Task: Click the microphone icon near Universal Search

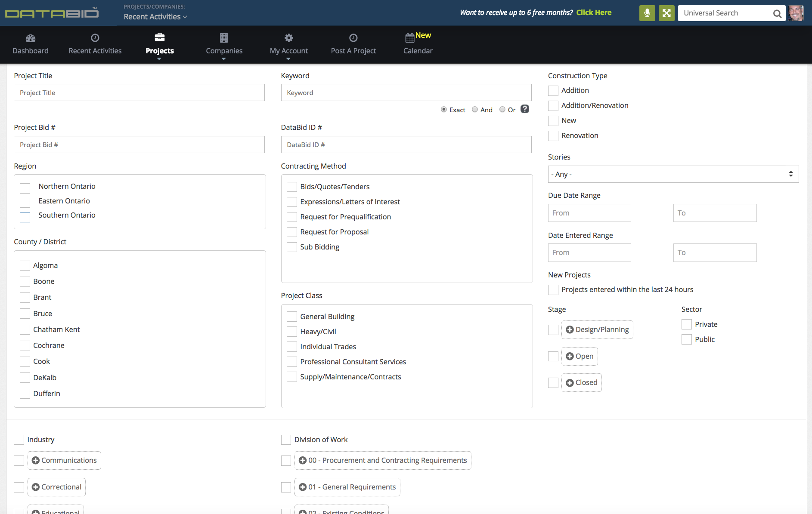Action: pos(647,13)
